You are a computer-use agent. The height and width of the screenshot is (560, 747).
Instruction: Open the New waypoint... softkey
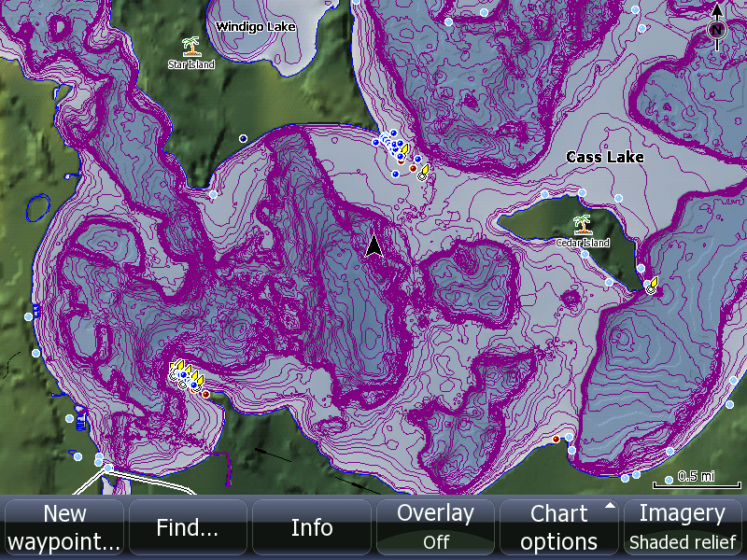(x=63, y=527)
